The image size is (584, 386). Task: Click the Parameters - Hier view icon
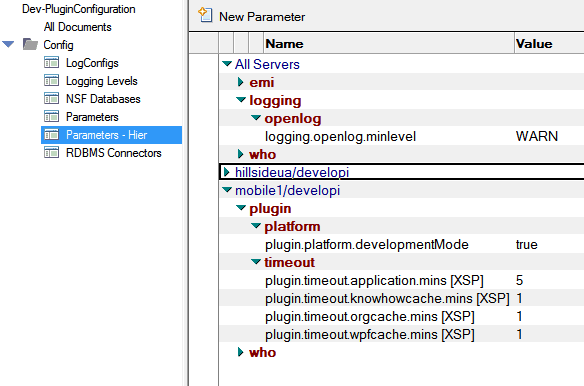coord(51,135)
